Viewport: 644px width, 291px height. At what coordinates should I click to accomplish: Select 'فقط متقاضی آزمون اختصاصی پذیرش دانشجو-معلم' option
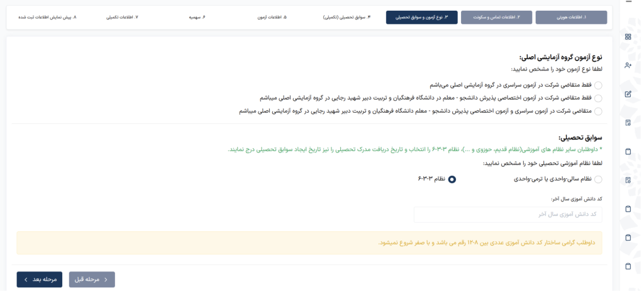[597, 98]
